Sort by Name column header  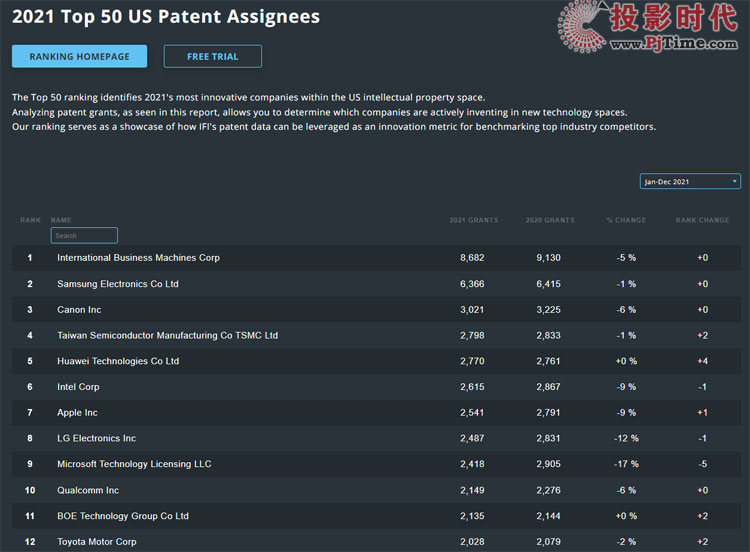click(61, 220)
